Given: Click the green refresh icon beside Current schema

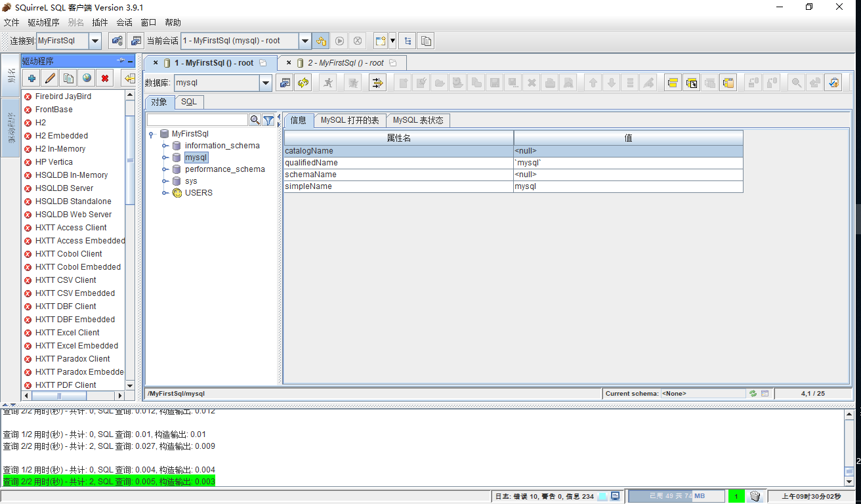Looking at the screenshot, I should [x=753, y=394].
